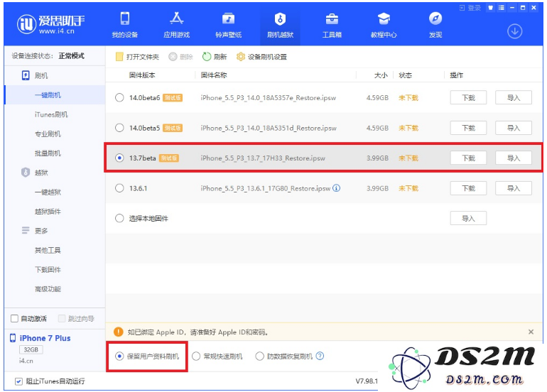Select 越狱插件 in sidebar
Screen dimensions: 547x392
point(48,212)
